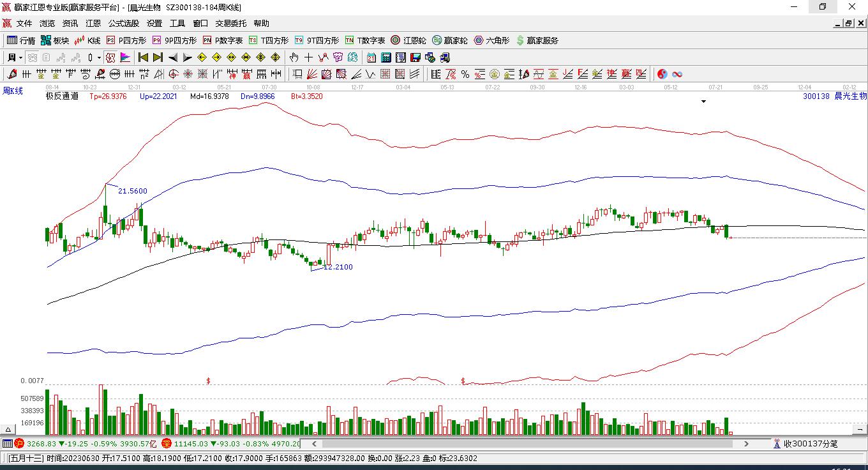Viewport: 868px width, 470px height.
Task: Toggle the colored flag indicator button
Action: pyautogui.click(x=124, y=57)
